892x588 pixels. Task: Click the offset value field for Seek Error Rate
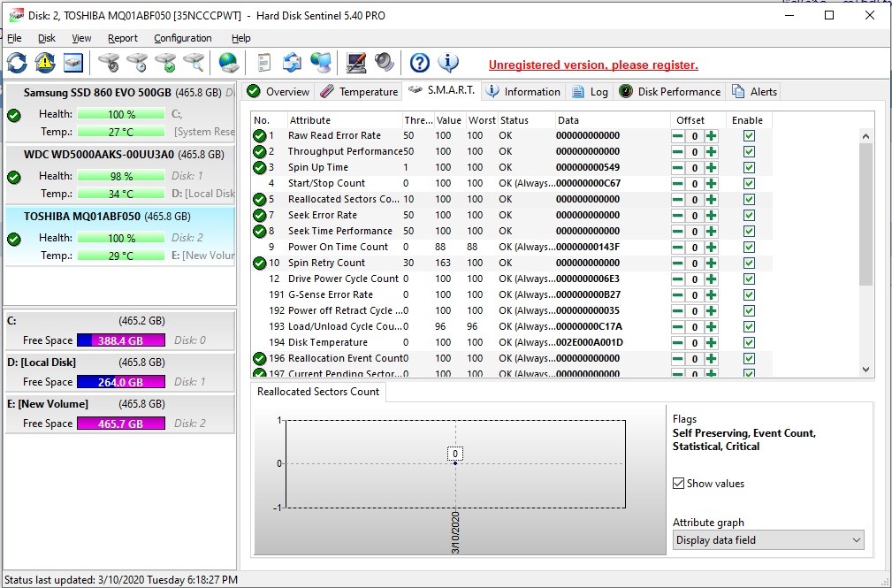(x=695, y=216)
